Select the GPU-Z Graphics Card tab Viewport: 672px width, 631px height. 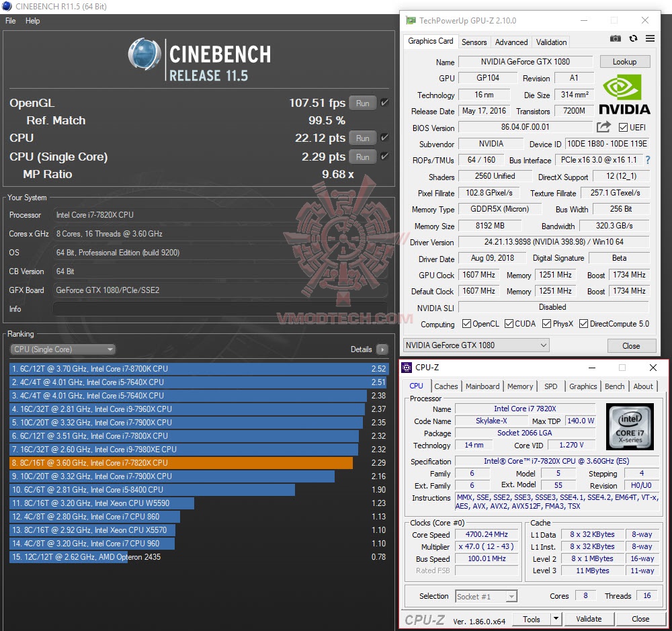[x=430, y=41]
